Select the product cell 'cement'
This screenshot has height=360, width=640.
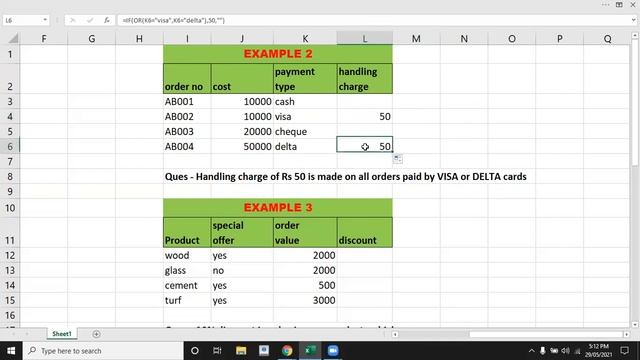187,285
